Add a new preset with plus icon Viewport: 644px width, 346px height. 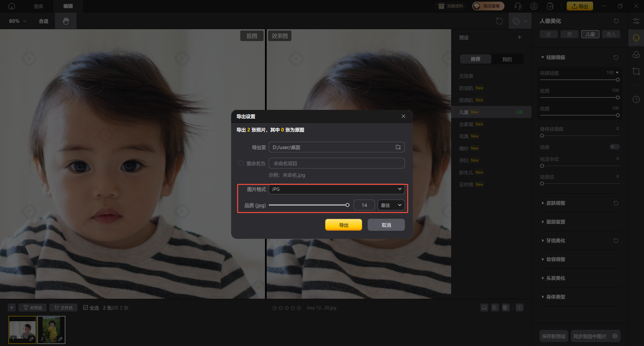[519, 38]
